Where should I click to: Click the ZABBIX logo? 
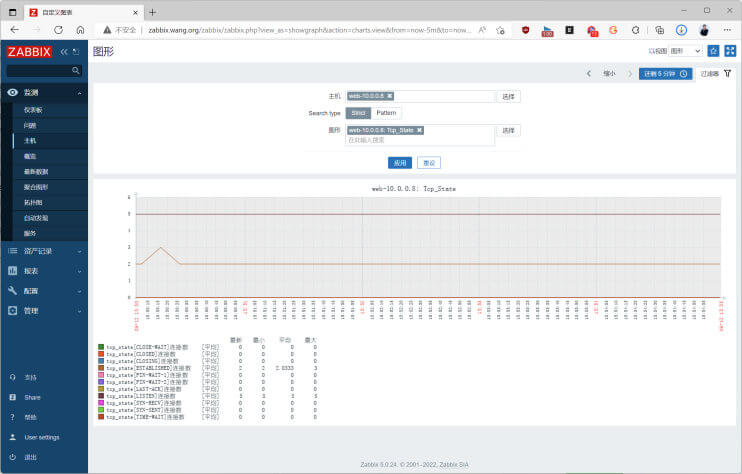[29, 52]
